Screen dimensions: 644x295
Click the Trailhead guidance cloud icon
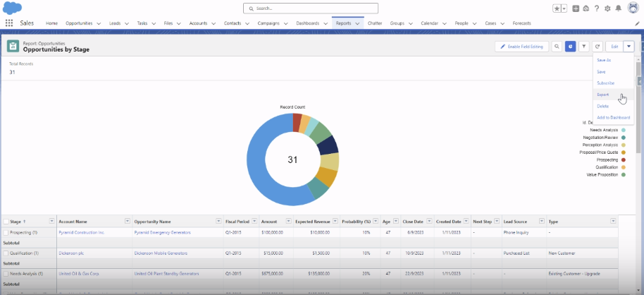[586, 8]
